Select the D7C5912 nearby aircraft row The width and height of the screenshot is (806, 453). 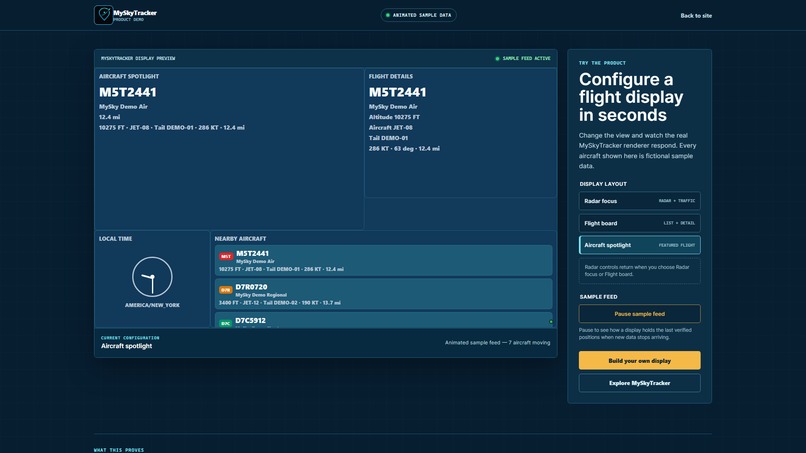pos(383,320)
